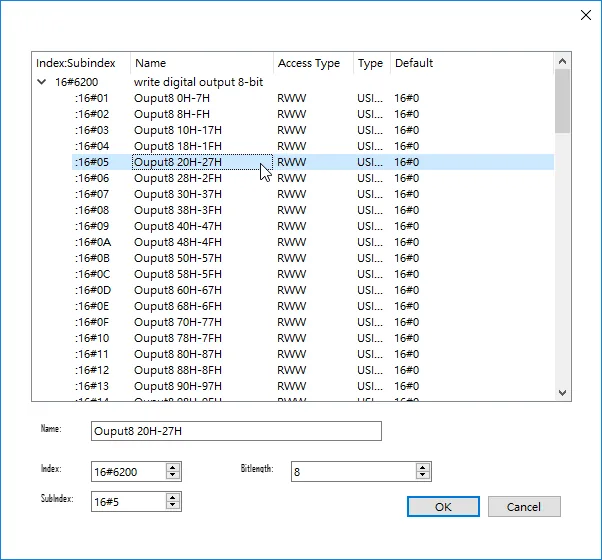Collapse the 16#6200 index tree node
602x560 pixels.
[41, 82]
